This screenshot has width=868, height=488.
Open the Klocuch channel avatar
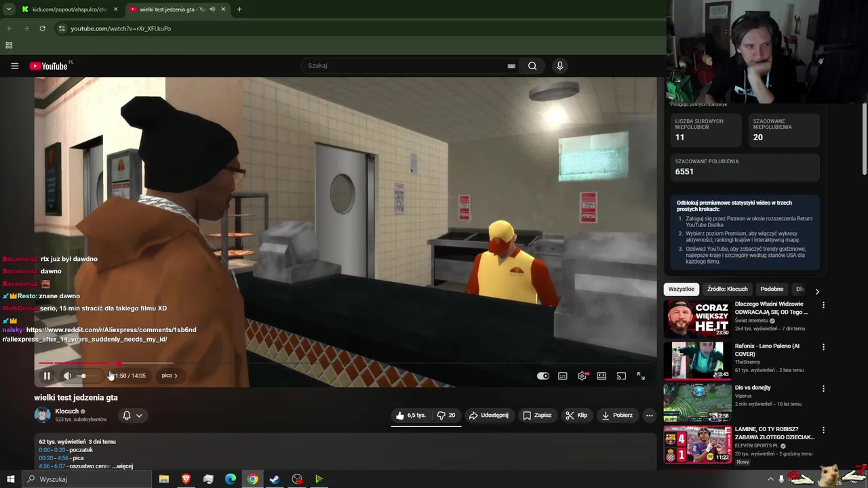coord(42,415)
